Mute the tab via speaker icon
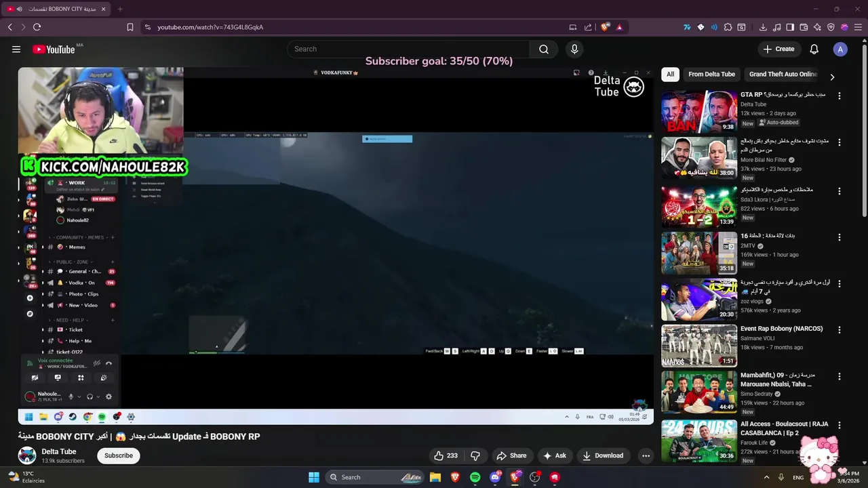Viewport: 868px width, 488px height. (x=19, y=9)
